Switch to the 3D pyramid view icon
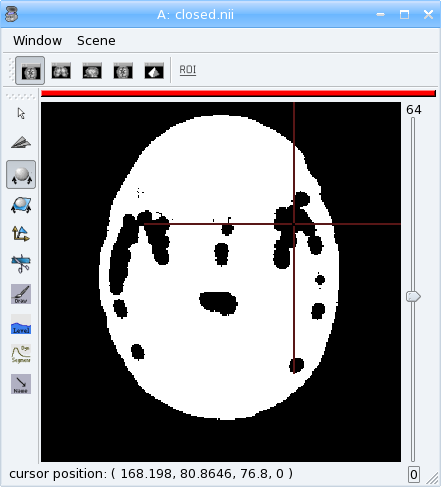The image size is (441, 487). (154, 71)
